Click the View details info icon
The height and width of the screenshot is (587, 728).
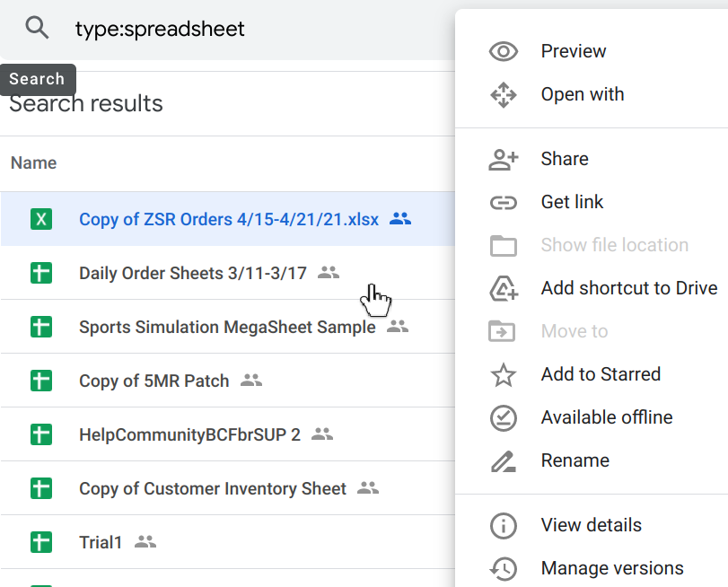coord(503,525)
